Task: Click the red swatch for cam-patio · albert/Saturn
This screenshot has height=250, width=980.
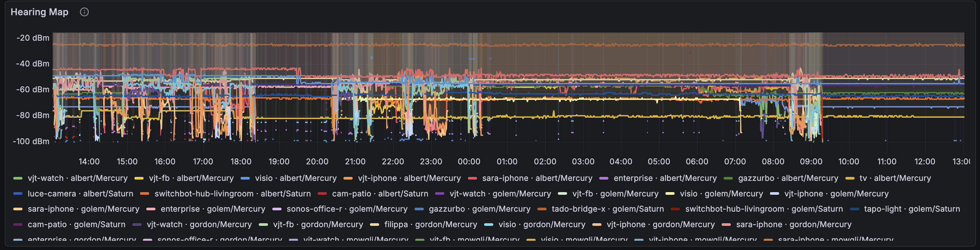Action: [322, 194]
